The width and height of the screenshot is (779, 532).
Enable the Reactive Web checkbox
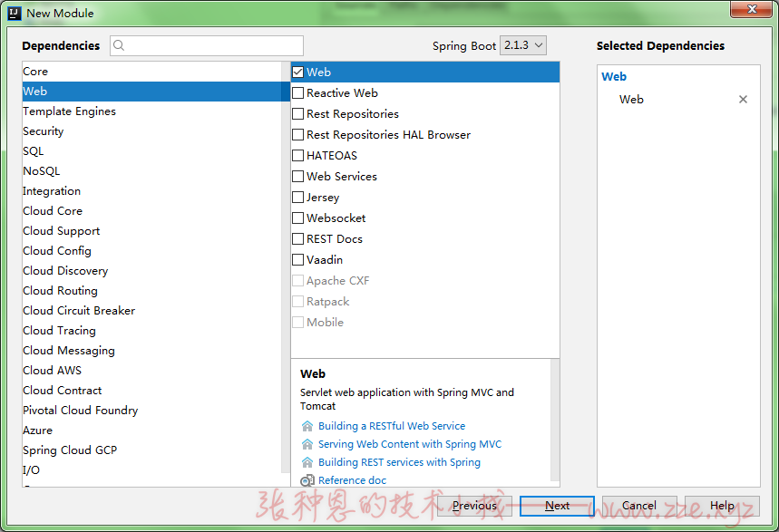(x=298, y=92)
